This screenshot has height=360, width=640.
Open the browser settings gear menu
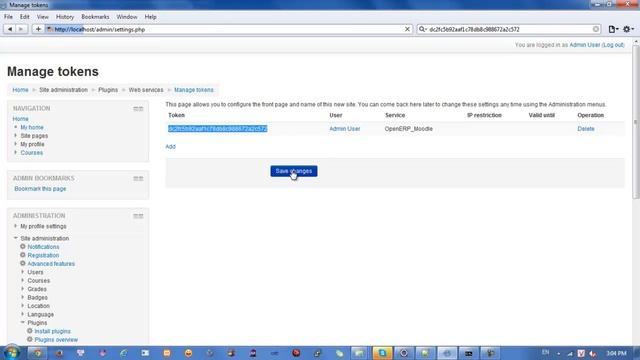[628, 29]
